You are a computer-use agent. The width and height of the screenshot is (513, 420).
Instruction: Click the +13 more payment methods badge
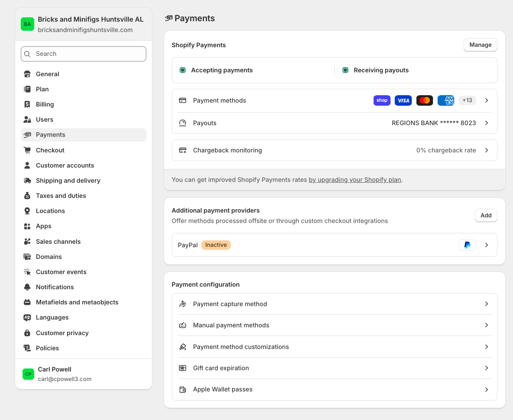[x=467, y=100]
